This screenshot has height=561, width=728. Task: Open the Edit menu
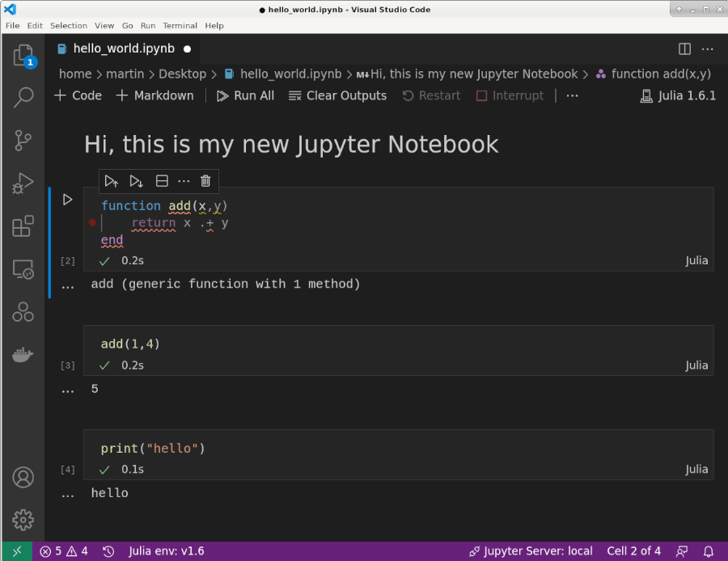click(x=35, y=26)
